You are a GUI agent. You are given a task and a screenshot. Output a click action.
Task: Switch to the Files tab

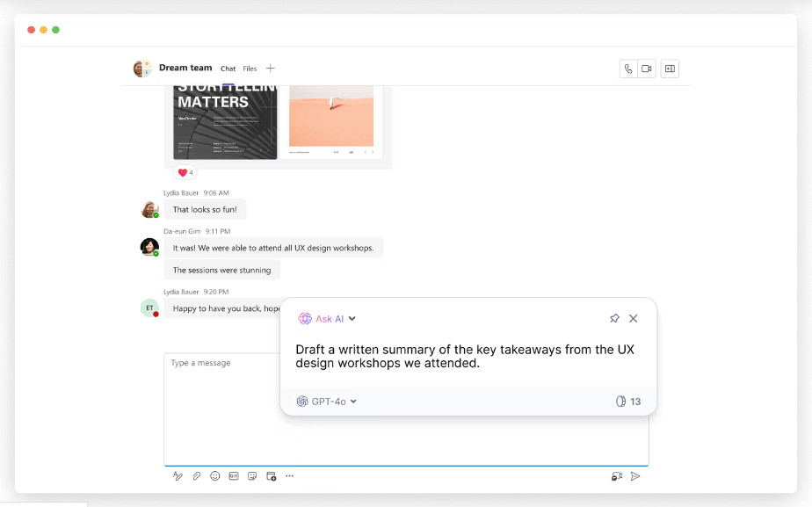(250, 69)
